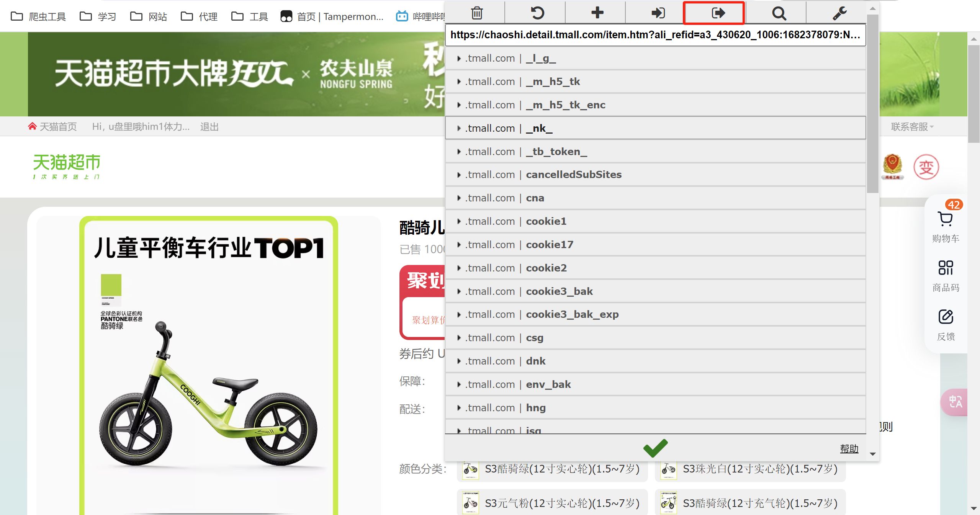Click the username Hi, u盘里哦him1体力... link
Image resolution: width=980 pixels, height=515 pixels.
click(141, 127)
